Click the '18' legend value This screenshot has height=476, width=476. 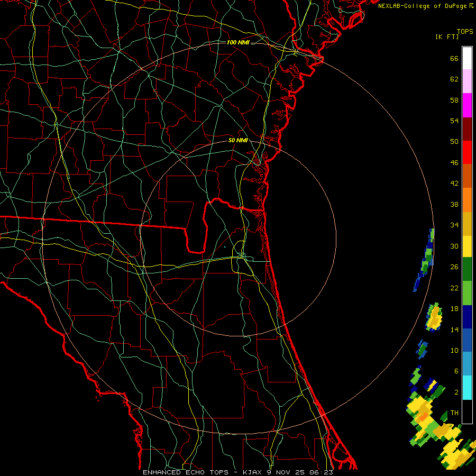(x=454, y=309)
